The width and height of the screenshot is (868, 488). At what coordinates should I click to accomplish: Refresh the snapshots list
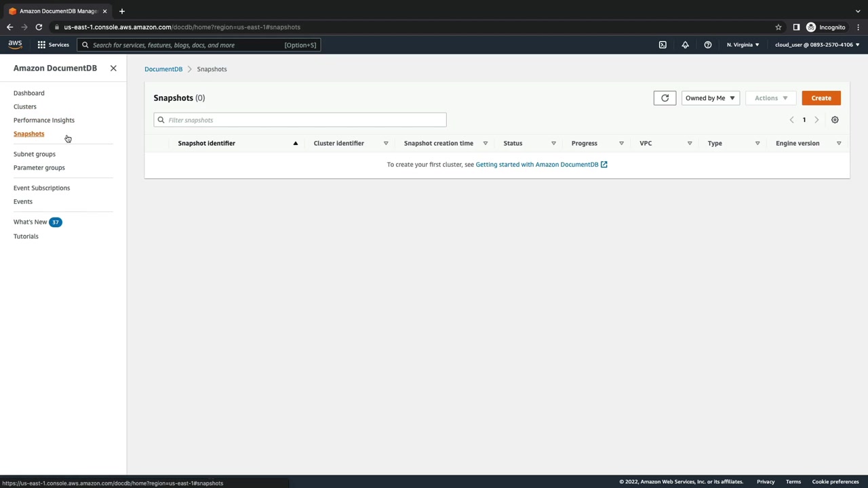[x=665, y=98]
